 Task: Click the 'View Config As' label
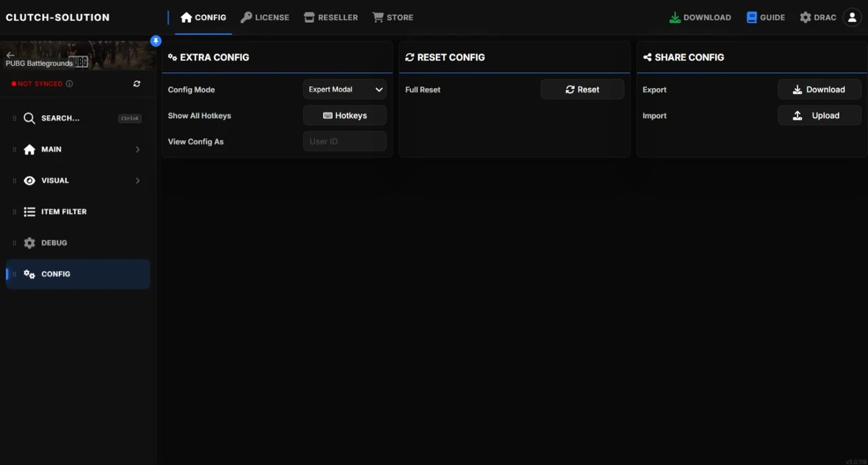coord(196,142)
